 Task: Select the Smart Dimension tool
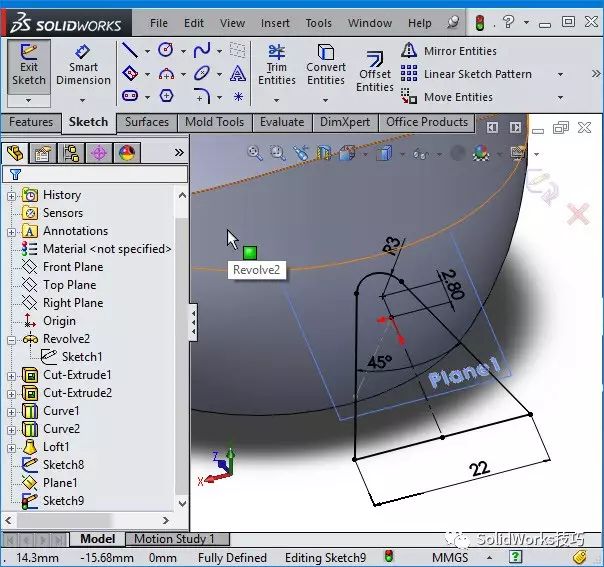coord(83,66)
